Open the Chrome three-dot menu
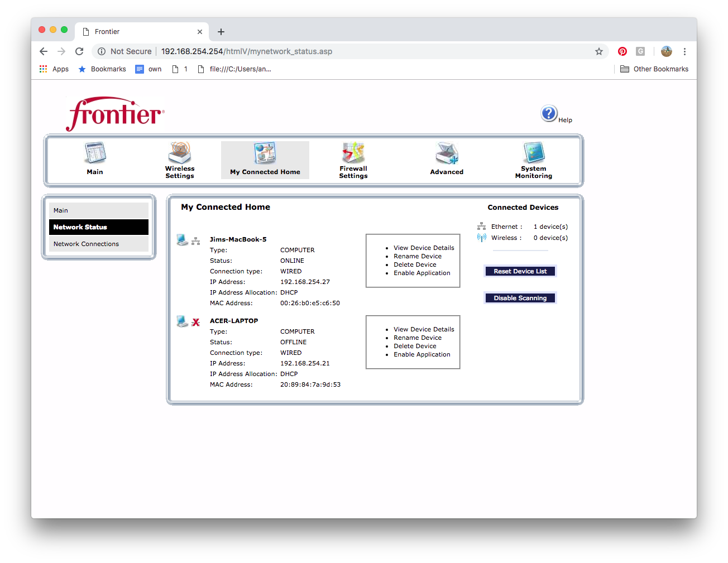The image size is (728, 563). pyautogui.click(x=684, y=51)
